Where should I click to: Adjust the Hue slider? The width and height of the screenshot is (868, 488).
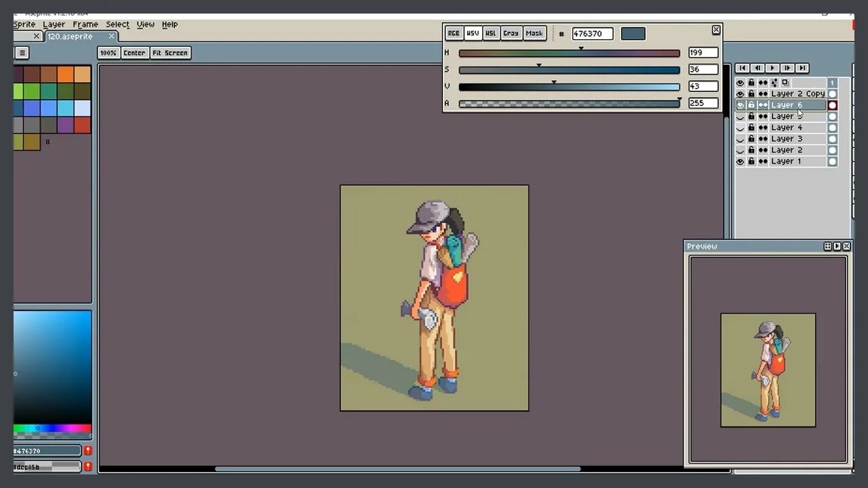pos(569,53)
